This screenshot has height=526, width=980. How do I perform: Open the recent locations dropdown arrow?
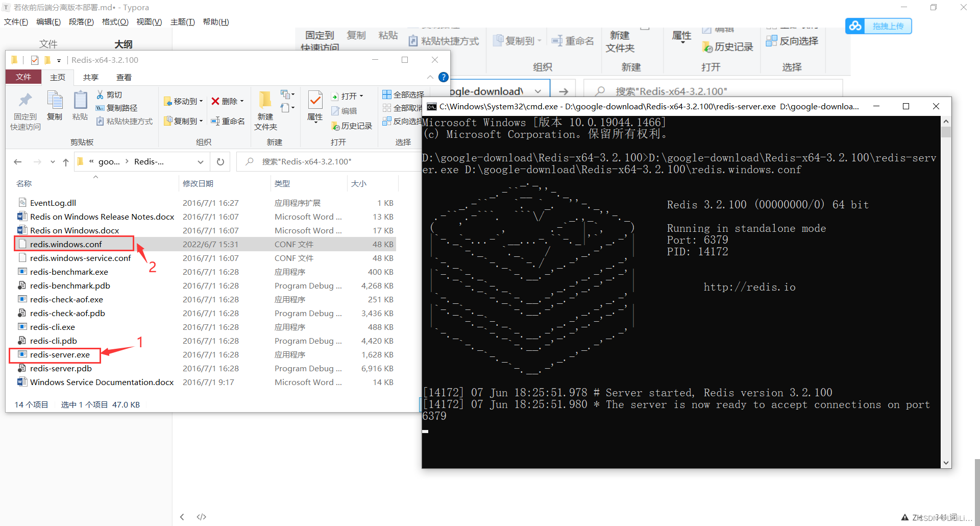point(53,162)
